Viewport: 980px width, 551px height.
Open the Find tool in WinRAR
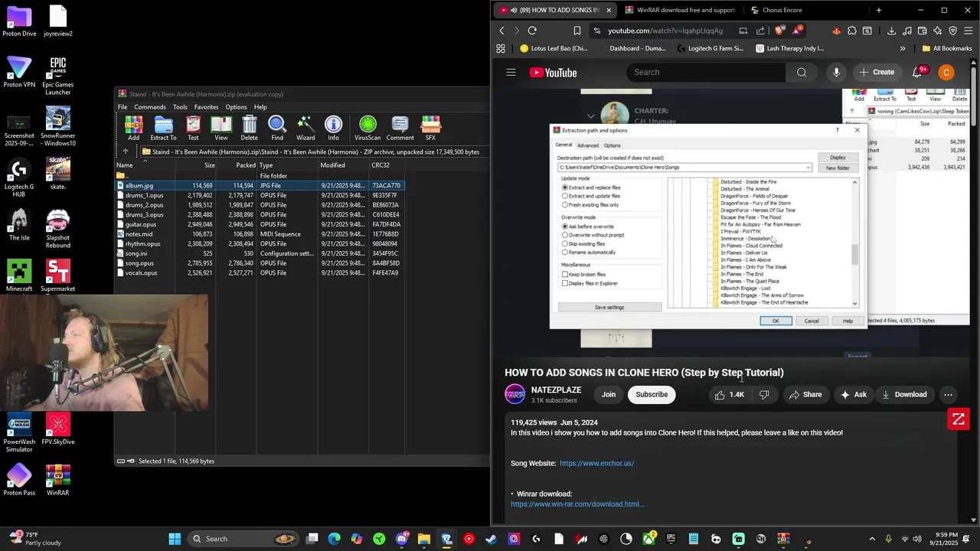point(277,128)
